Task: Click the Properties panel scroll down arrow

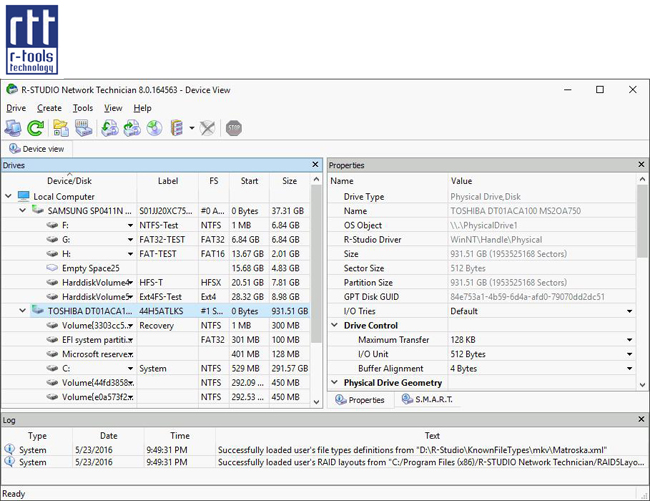Action: coord(642,385)
